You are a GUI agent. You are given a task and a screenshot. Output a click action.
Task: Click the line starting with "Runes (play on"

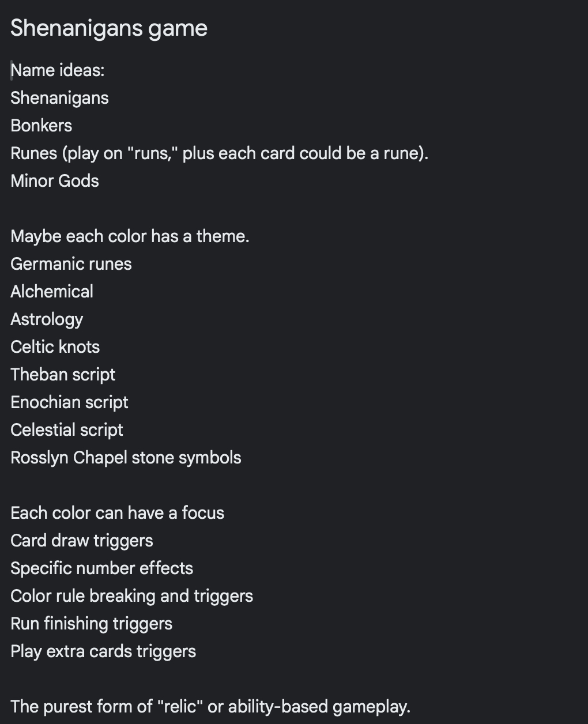[219, 153]
